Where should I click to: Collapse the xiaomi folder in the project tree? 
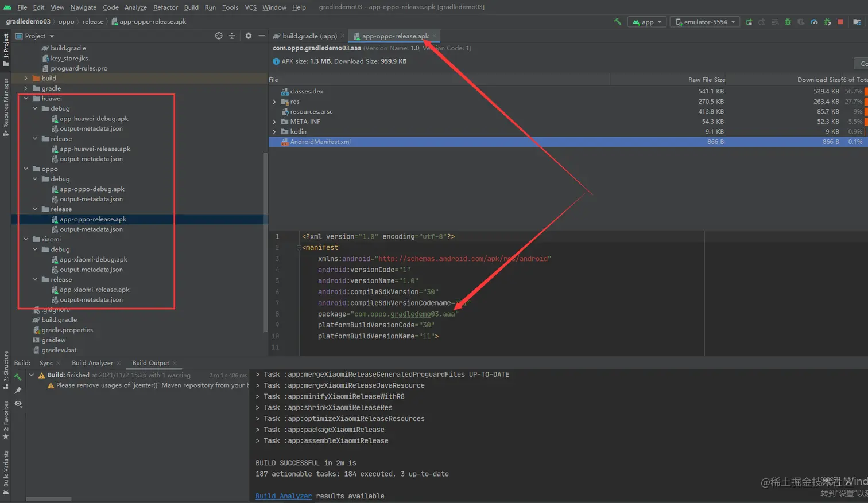tap(26, 239)
